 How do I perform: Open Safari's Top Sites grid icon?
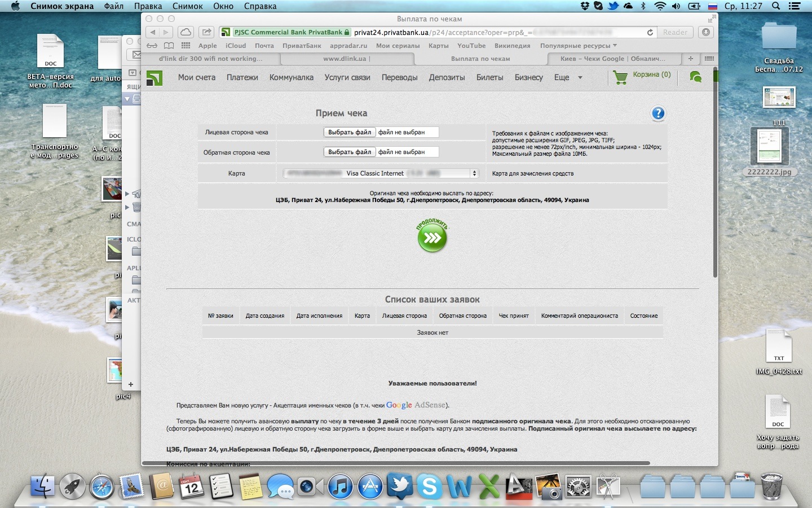[186, 46]
